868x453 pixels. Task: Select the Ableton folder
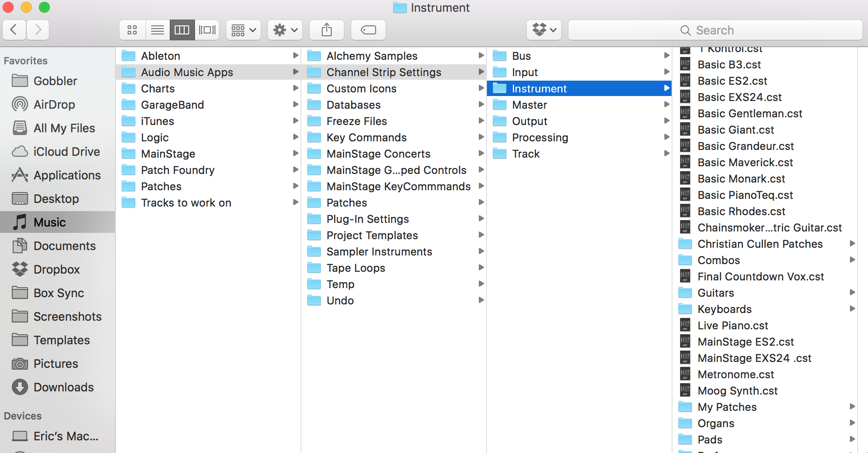point(208,56)
